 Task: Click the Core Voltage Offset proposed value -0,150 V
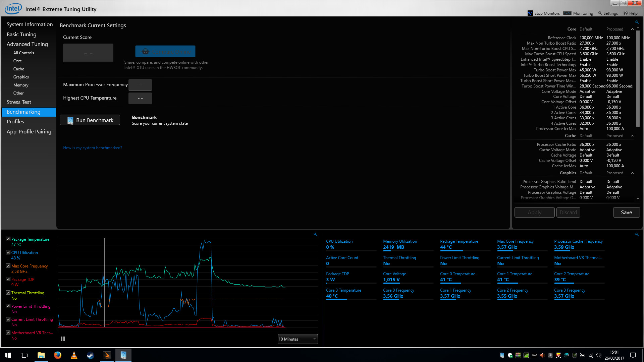click(613, 102)
